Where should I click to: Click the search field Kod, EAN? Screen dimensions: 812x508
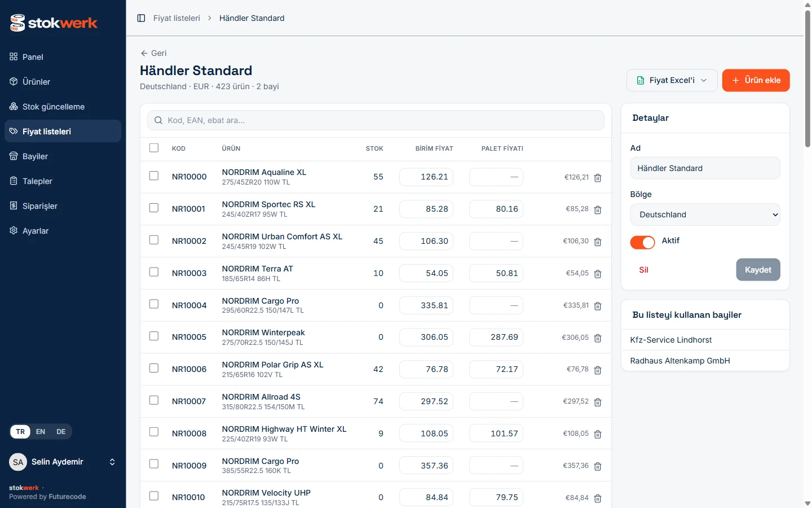click(376, 120)
